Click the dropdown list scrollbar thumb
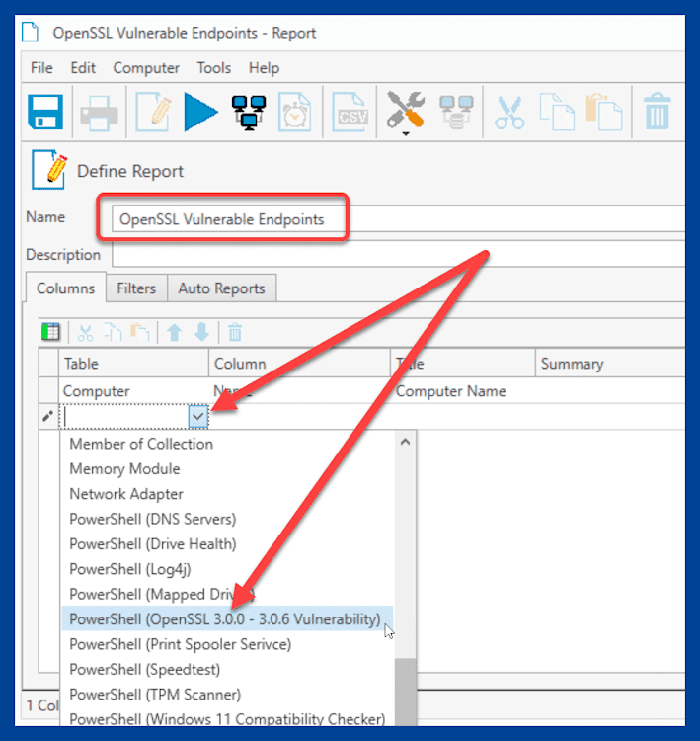The image size is (700, 741). (405, 693)
